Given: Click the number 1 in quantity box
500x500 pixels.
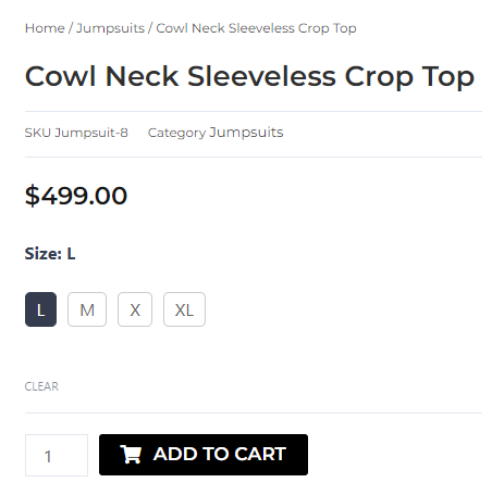Looking at the screenshot, I should click(x=48, y=456).
